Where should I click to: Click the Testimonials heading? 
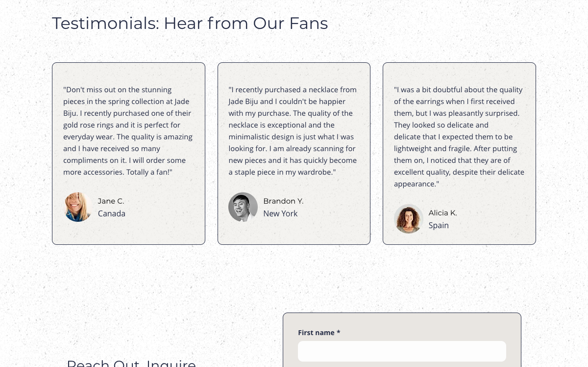click(x=190, y=23)
